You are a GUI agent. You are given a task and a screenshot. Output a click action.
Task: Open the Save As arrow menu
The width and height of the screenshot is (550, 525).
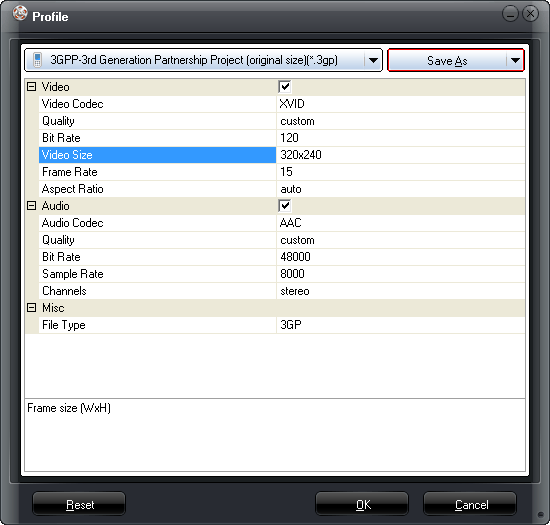point(515,61)
